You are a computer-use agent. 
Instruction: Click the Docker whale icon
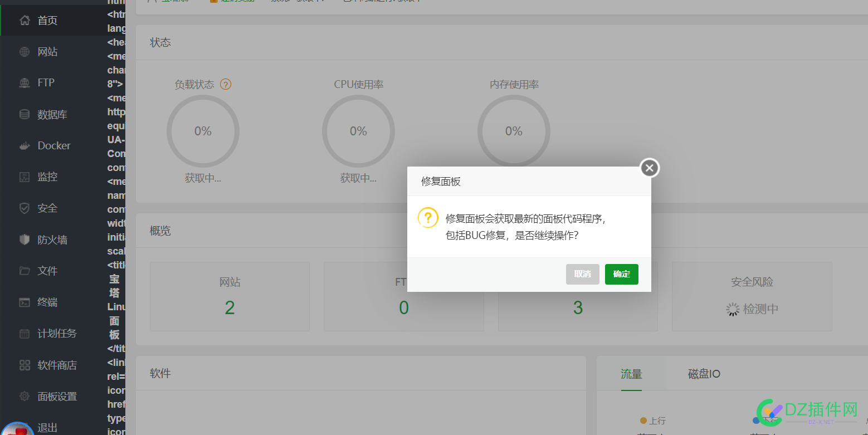[x=25, y=146]
